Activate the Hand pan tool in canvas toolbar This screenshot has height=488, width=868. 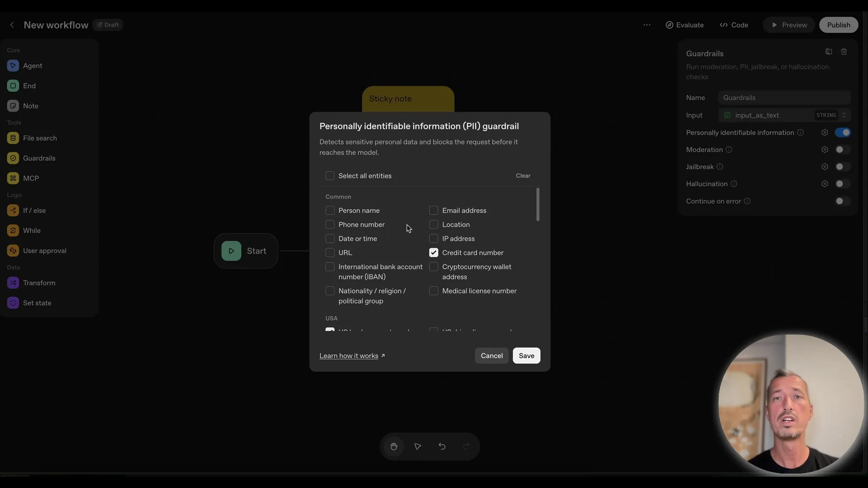point(394,446)
